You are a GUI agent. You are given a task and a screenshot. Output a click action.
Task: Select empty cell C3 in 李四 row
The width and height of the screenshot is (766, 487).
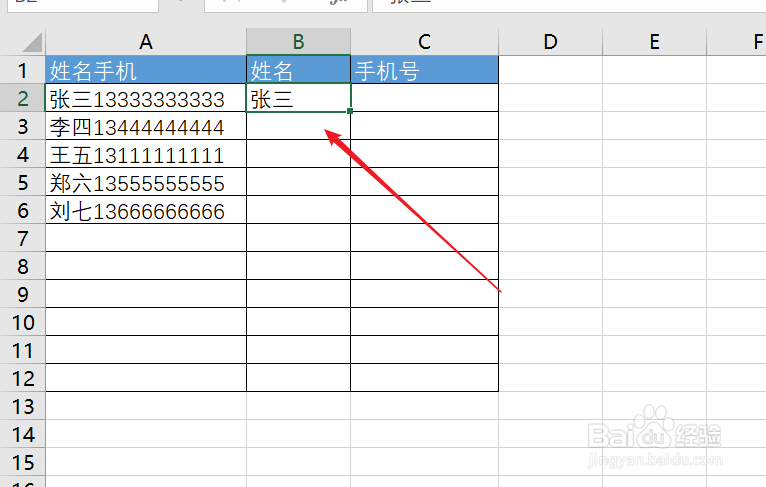click(425, 127)
